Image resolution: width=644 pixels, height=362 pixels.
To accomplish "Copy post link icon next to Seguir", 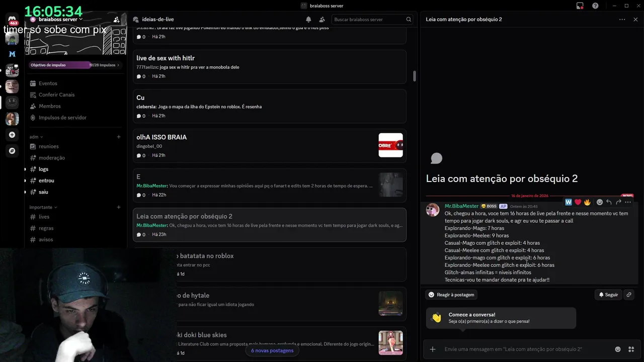I will pos(629,295).
